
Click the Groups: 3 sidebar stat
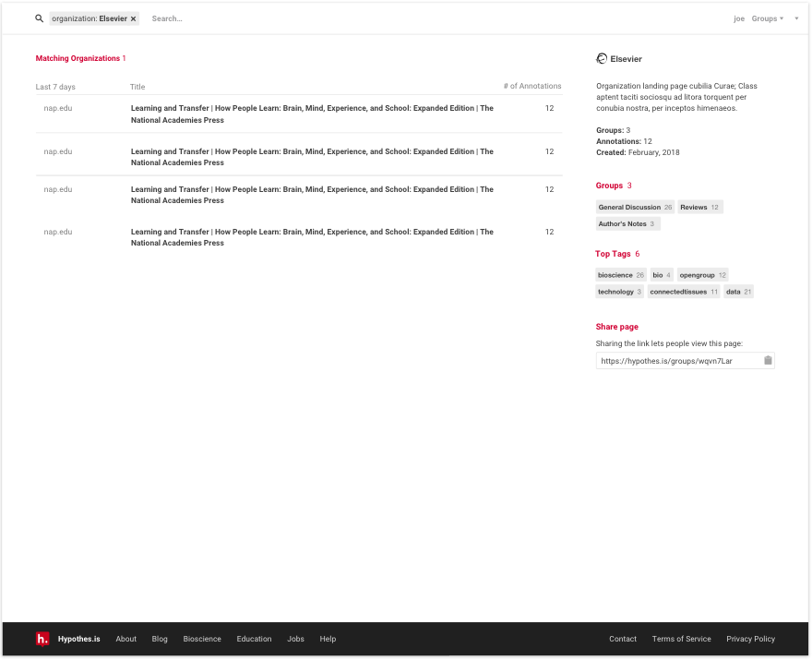coord(613,130)
